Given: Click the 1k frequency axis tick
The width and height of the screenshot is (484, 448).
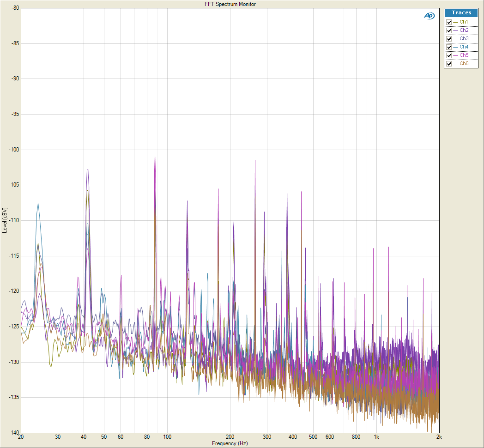Looking at the screenshot, I should click(x=376, y=437).
